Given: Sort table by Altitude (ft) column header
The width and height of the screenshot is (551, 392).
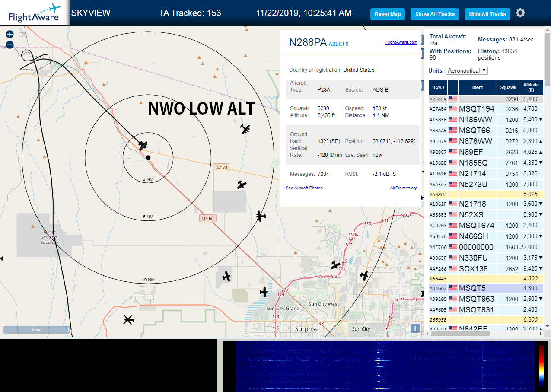Looking at the screenshot, I should pos(531,87).
